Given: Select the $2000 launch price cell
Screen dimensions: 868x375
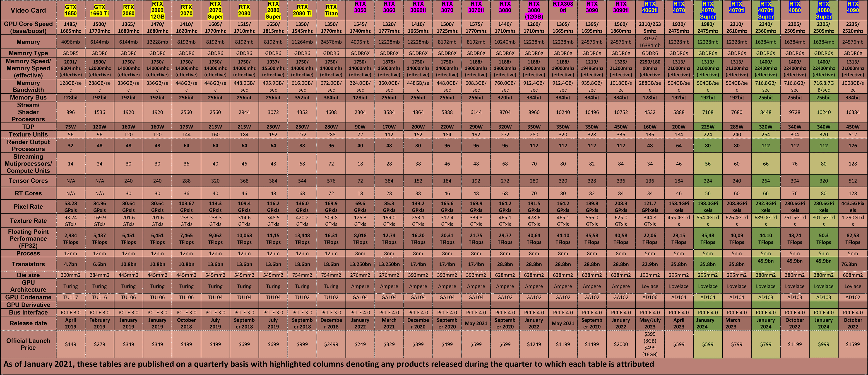Looking at the screenshot, I should 621,344.
